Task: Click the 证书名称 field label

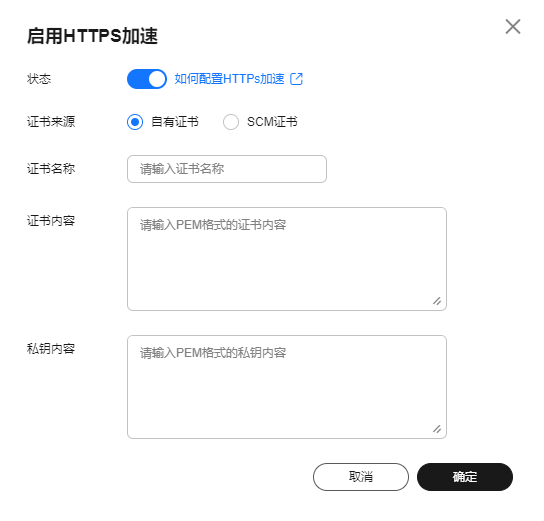Action: [x=51, y=169]
